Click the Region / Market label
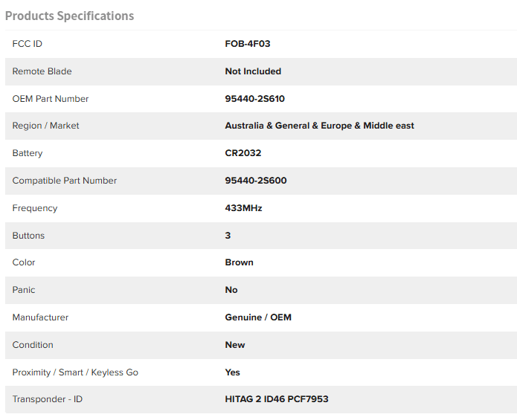Image resolution: width=517 pixels, height=420 pixels. (x=46, y=126)
